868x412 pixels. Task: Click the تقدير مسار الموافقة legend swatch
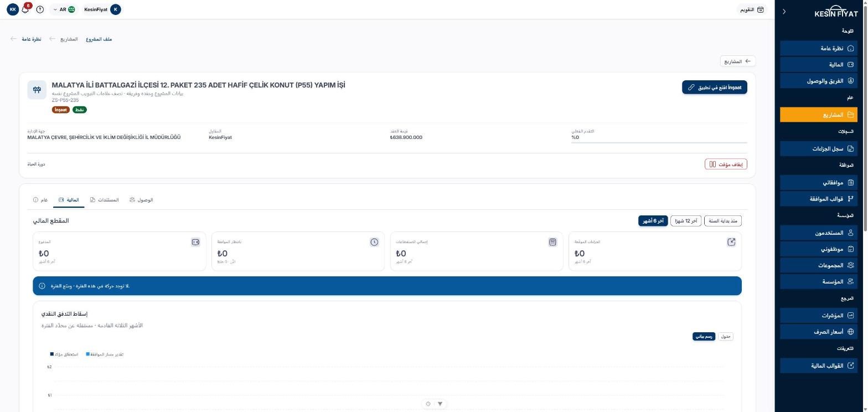87,354
